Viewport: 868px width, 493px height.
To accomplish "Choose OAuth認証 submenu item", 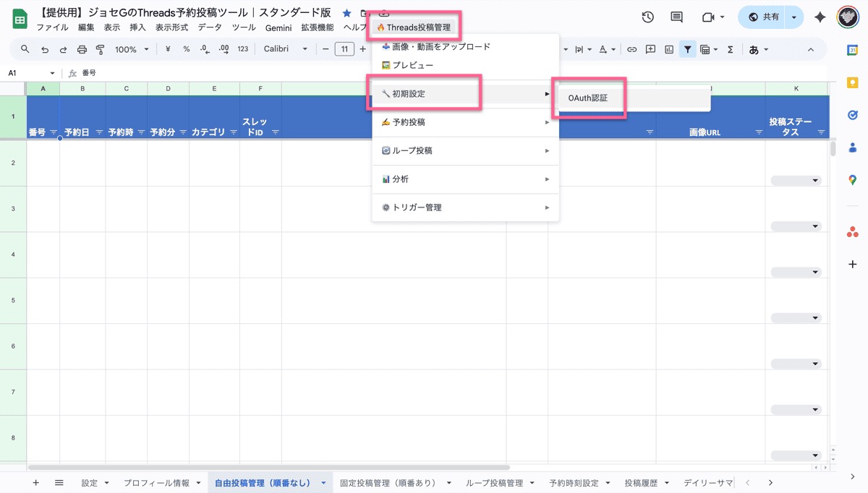I will click(634, 98).
